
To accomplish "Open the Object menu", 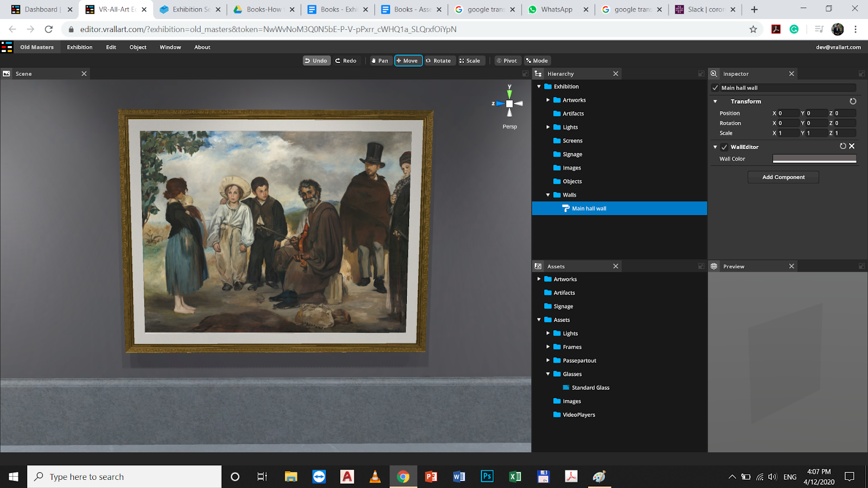I will 138,47.
